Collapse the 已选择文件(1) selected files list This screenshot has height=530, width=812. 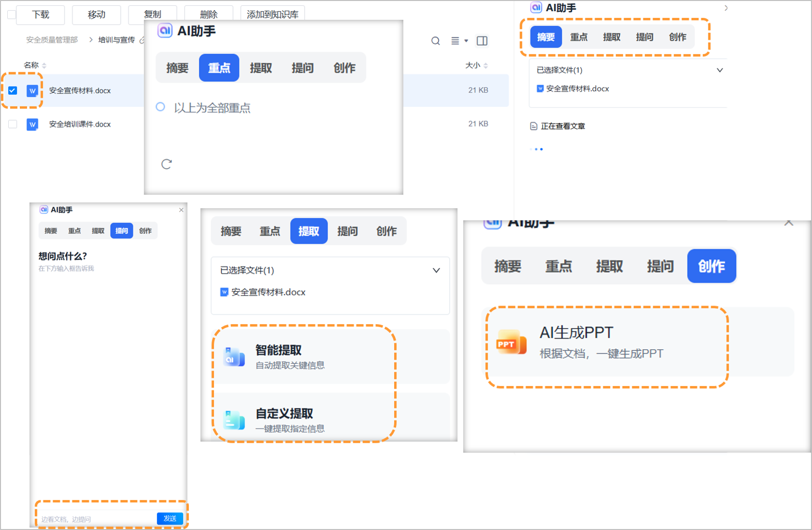720,69
